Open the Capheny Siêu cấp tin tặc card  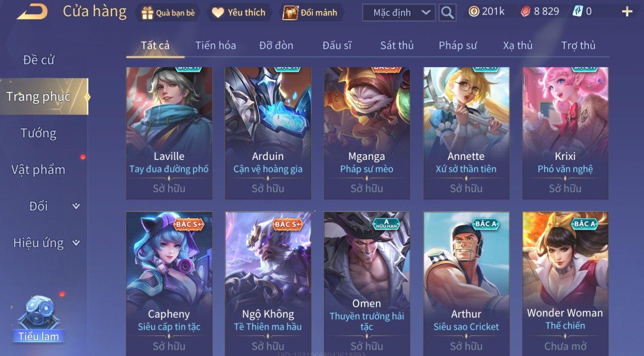[x=169, y=284]
